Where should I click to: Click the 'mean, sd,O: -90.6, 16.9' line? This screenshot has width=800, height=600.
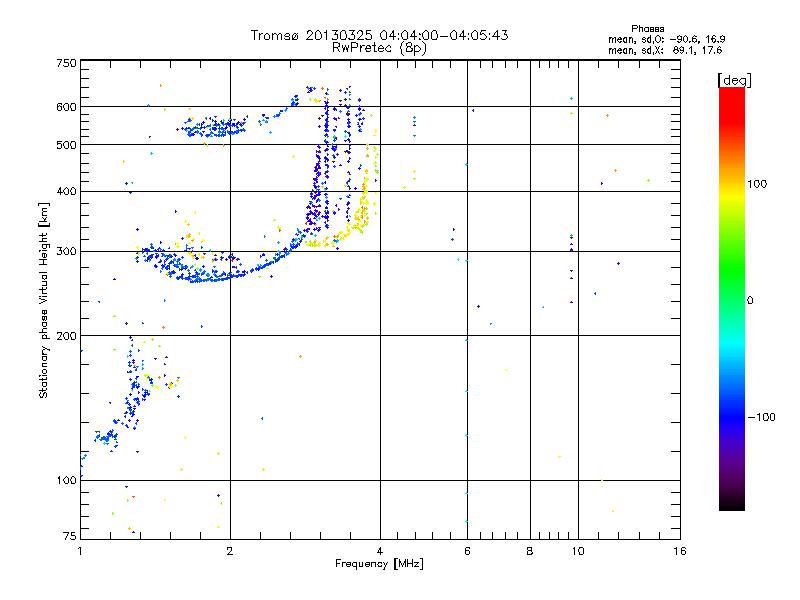coord(666,39)
